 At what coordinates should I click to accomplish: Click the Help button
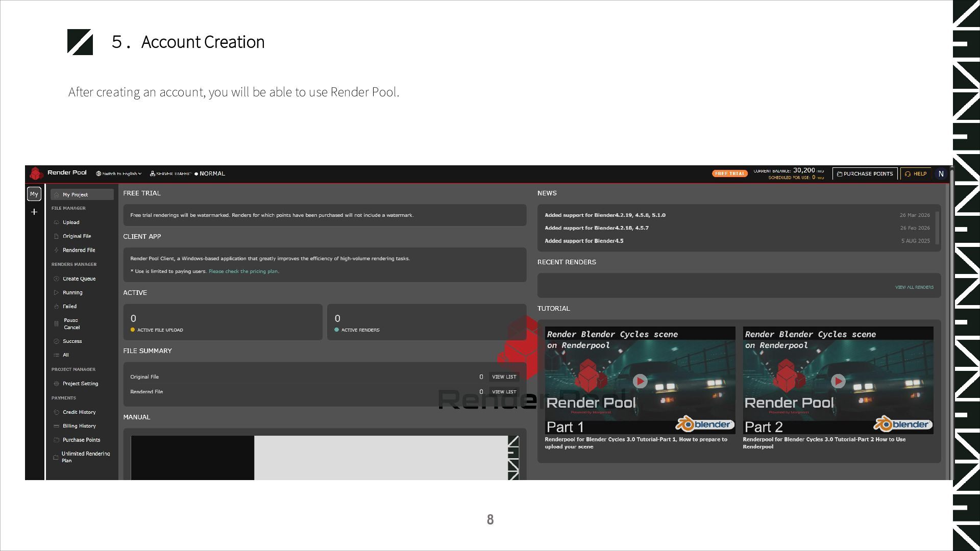coord(916,174)
